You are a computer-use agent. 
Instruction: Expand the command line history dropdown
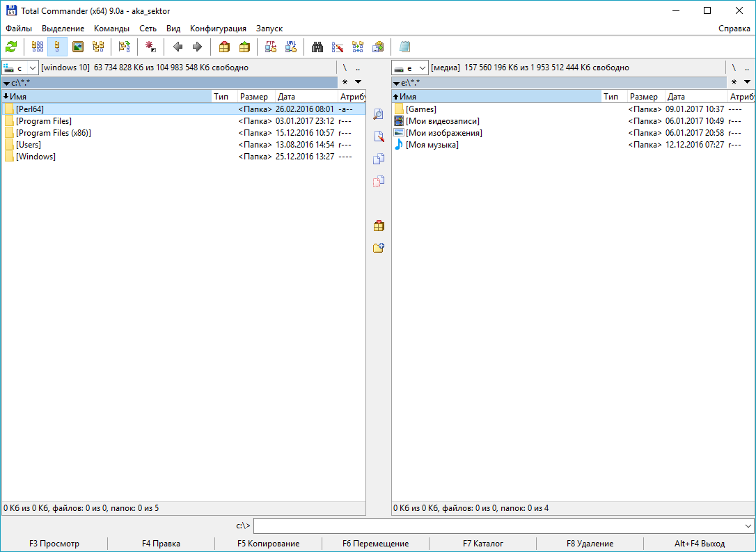pyautogui.click(x=748, y=526)
